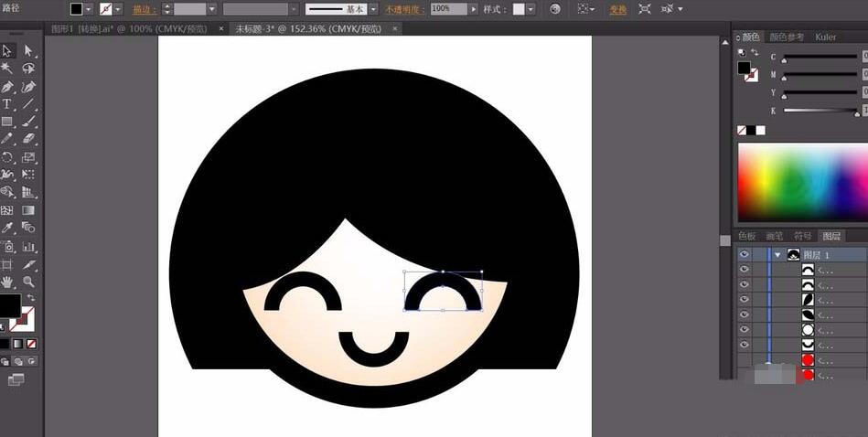Select the Type tool

7,104
